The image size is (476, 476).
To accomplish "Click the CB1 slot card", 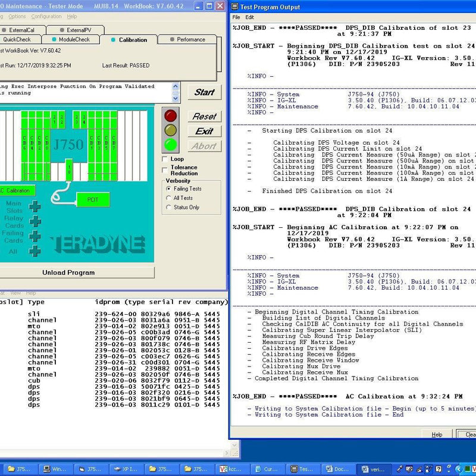I will pos(91,142).
